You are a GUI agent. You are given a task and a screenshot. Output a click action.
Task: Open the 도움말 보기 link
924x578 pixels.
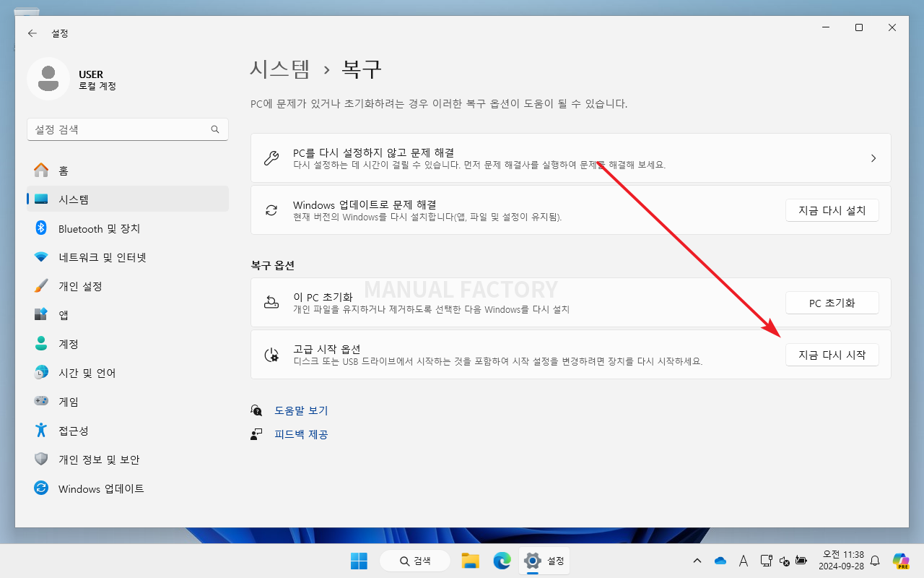click(301, 410)
